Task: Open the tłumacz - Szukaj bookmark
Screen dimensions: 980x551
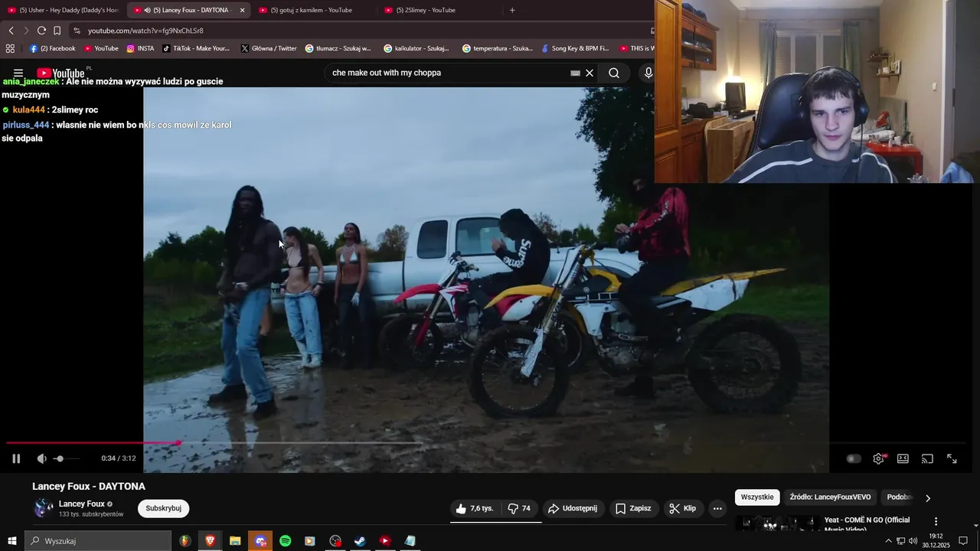Action: pos(338,48)
